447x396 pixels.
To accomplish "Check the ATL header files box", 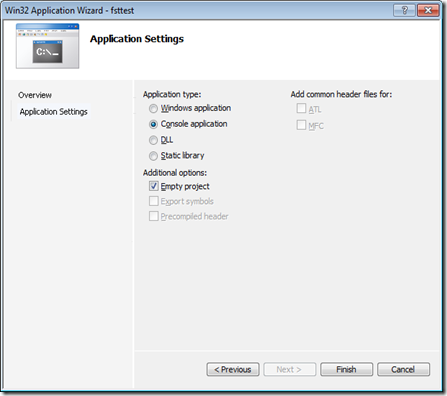I will pos(301,108).
